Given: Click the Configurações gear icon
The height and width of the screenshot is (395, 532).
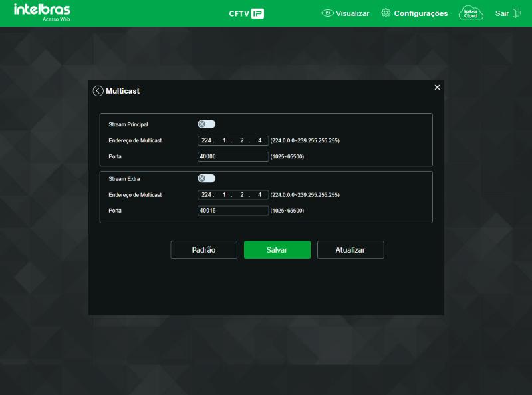Looking at the screenshot, I should (386, 13).
